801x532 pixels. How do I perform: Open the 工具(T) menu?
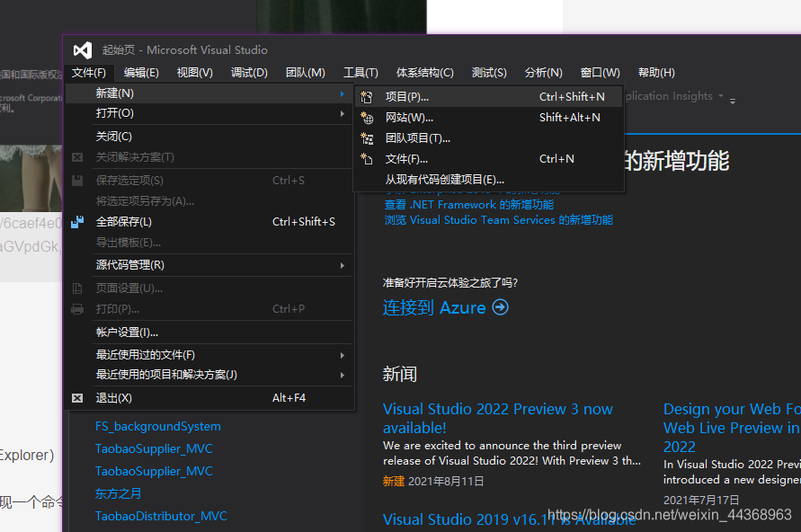click(360, 73)
